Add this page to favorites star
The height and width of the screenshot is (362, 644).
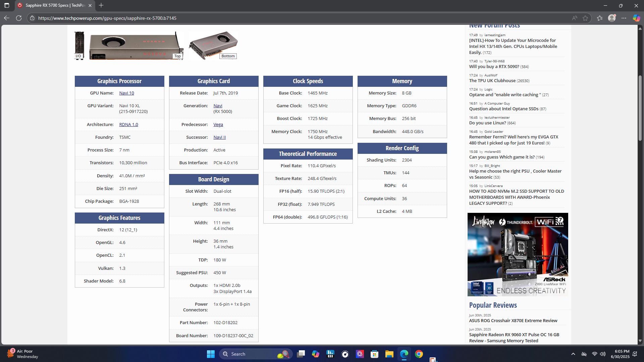[x=585, y=18]
